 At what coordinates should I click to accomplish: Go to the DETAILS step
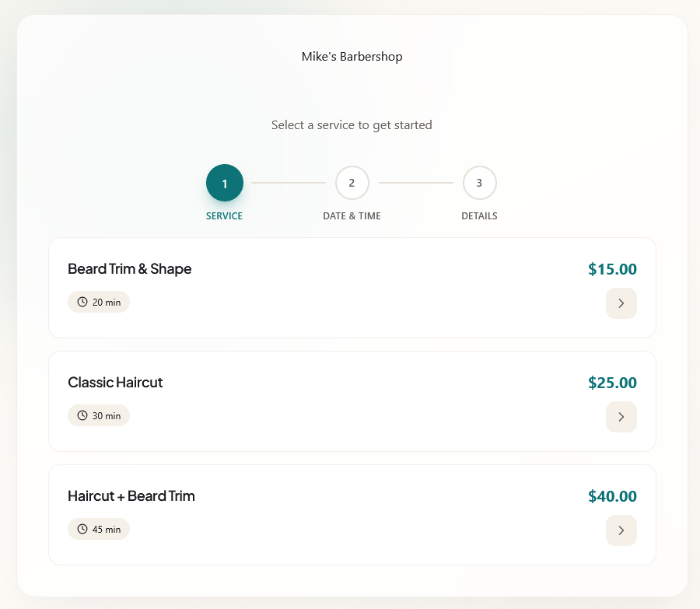pos(479,215)
